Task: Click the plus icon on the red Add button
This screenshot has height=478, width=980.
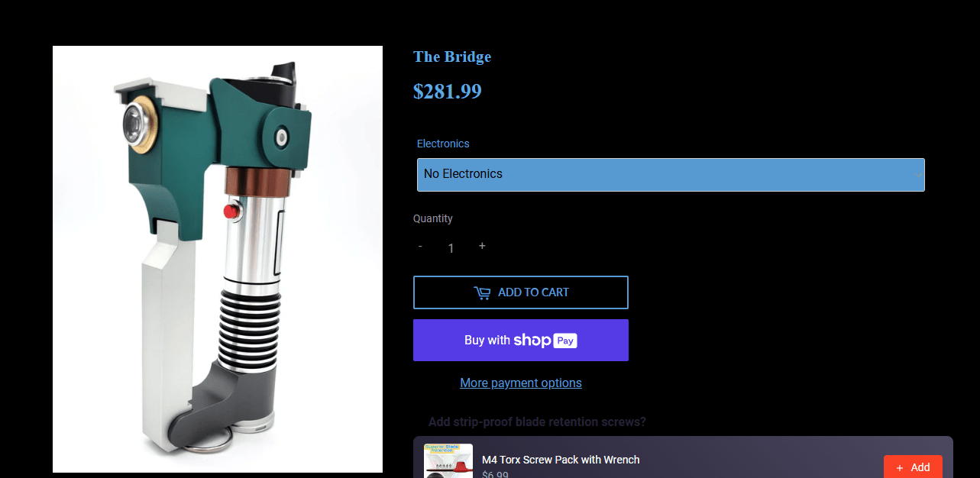Action: [x=900, y=467]
